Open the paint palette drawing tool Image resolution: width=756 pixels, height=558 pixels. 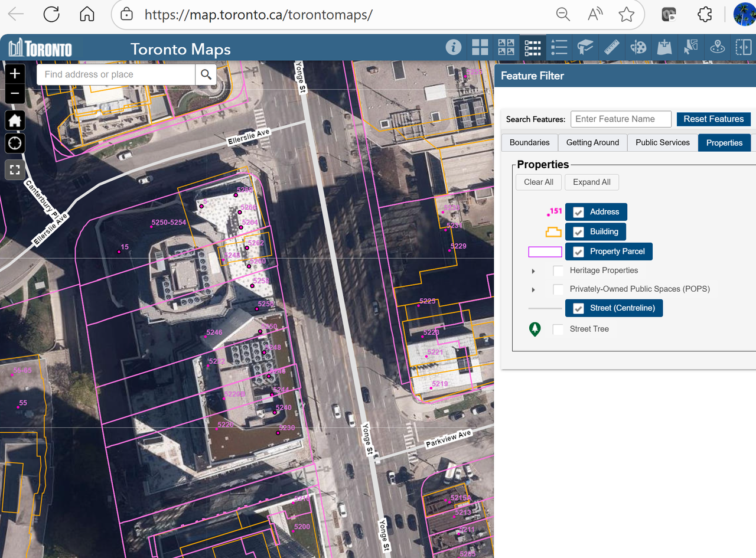click(638, 47)
